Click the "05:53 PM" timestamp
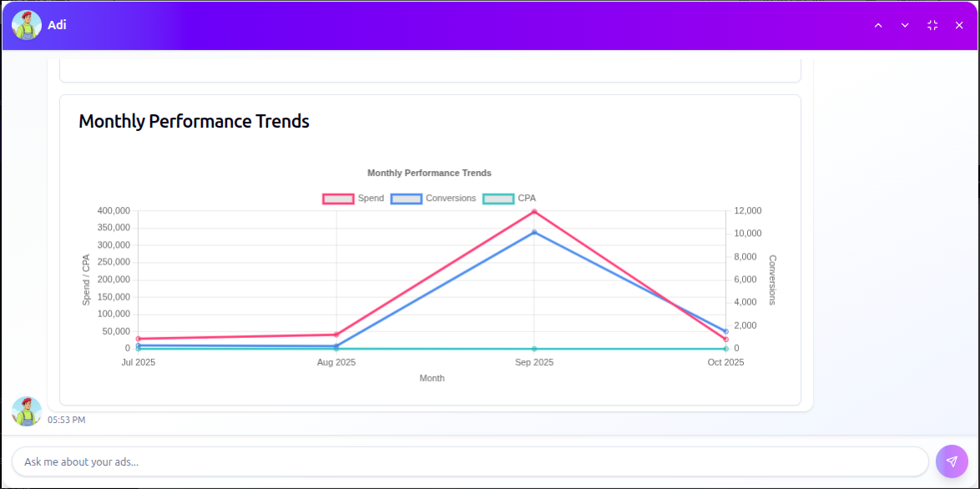 click(x=66, y=420)
